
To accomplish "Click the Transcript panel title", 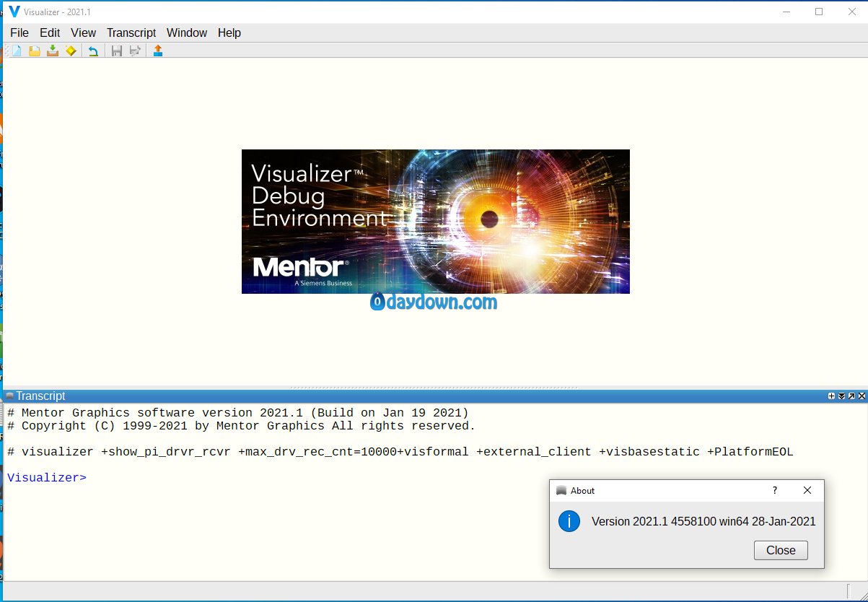I will [40, 396].
